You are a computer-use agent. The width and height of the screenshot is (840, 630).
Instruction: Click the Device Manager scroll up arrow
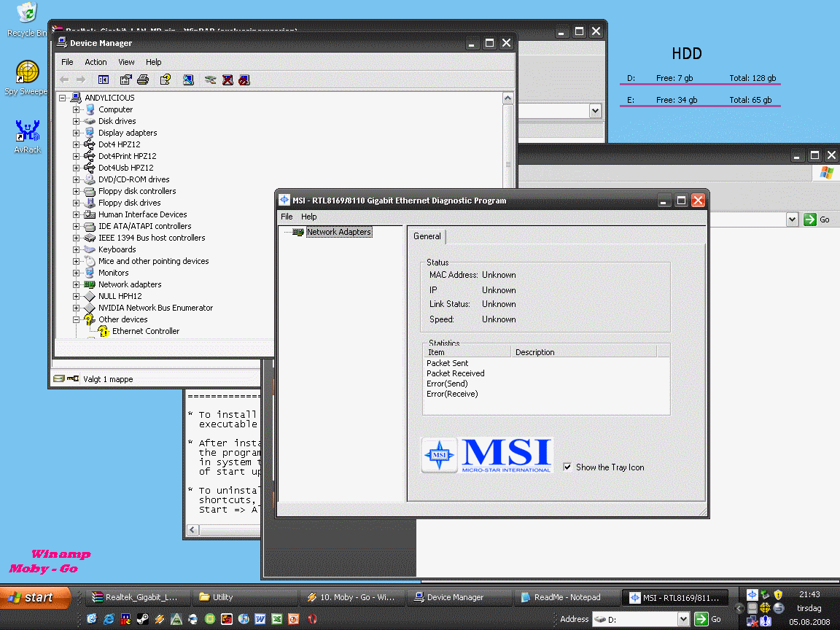click(x=507, y=98)
